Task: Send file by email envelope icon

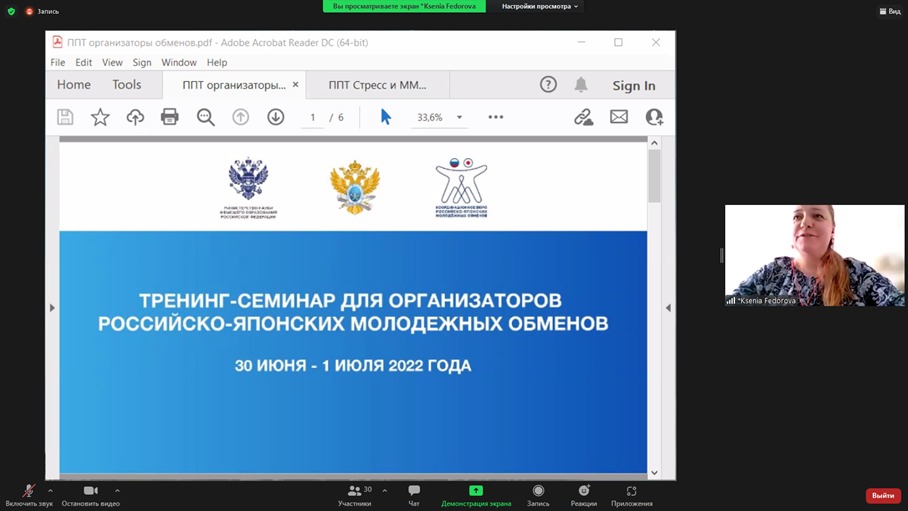Action: pos(619,117)
